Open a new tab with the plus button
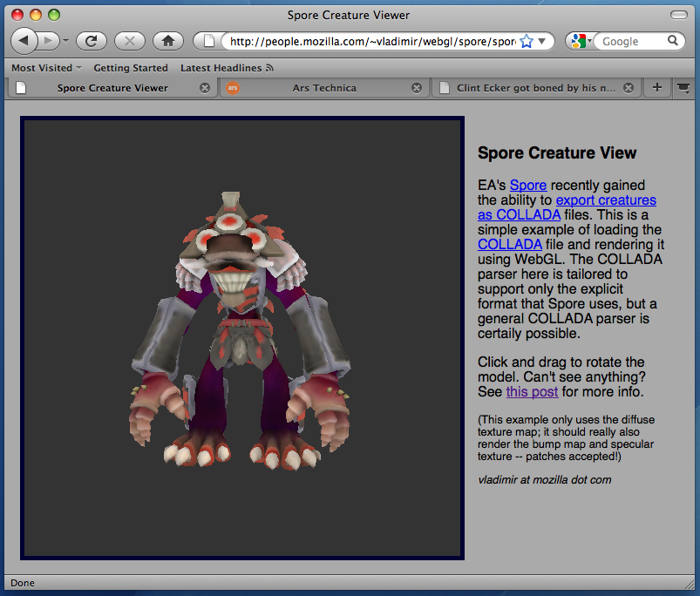This screenshot has height=596, width=700. tap(656, 87)
